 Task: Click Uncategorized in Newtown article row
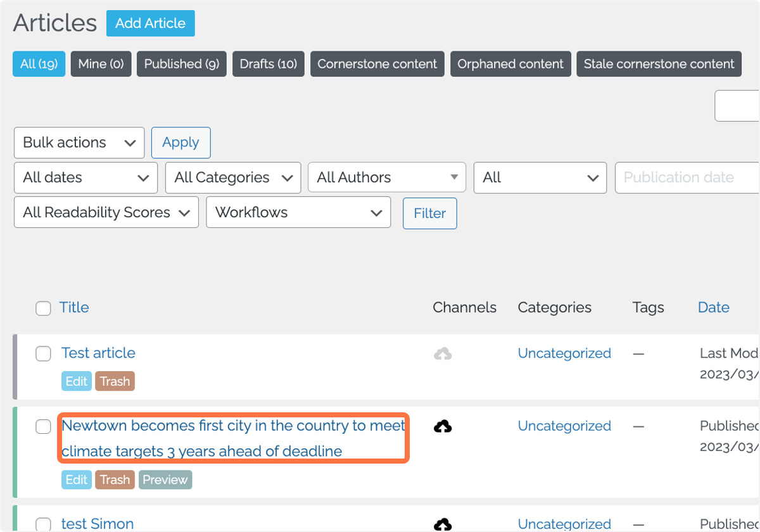pyautogui.click(x=564, y=426)
